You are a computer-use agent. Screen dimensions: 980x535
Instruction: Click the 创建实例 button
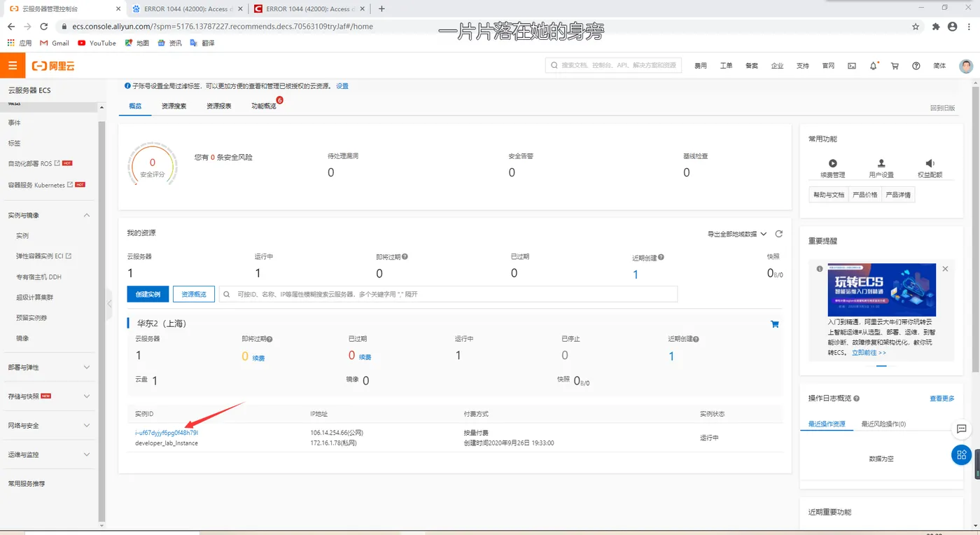click(148, 294)
